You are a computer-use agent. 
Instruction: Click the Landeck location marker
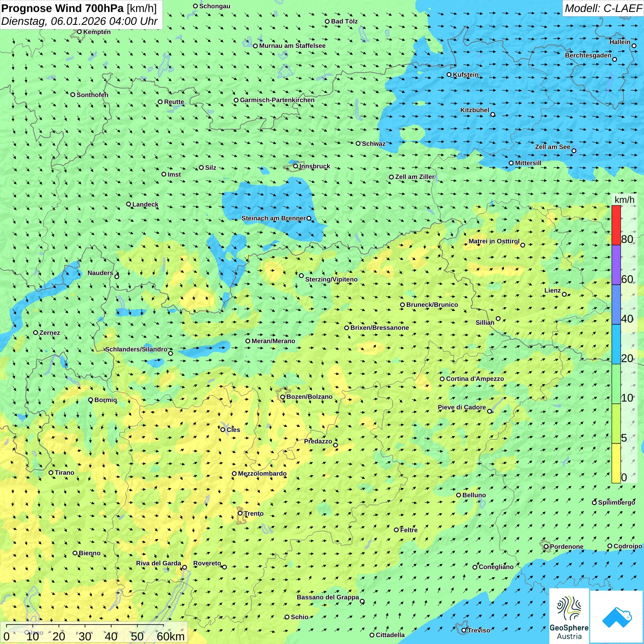click(x=128, y=204)
